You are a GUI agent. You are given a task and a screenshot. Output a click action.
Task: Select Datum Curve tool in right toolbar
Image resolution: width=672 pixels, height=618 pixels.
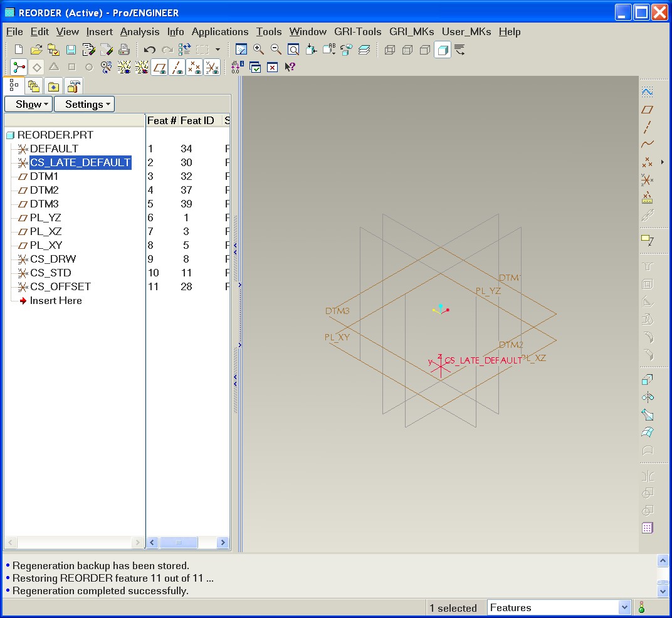click(647, 144)
